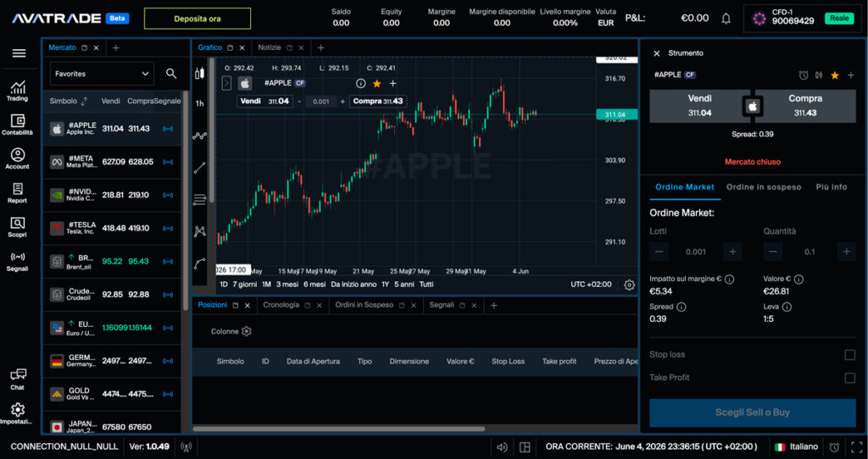Switch to the Ordini in Sospeso tab
The width and height of the screenshot is (868, 459).
[x=364, y=305]
